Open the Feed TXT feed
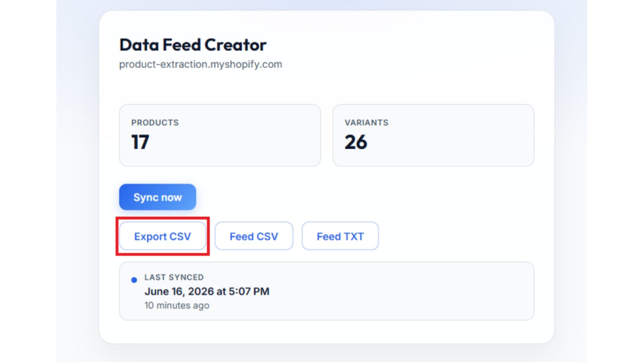Screen dimensions: 644x362 click(340, 236)
